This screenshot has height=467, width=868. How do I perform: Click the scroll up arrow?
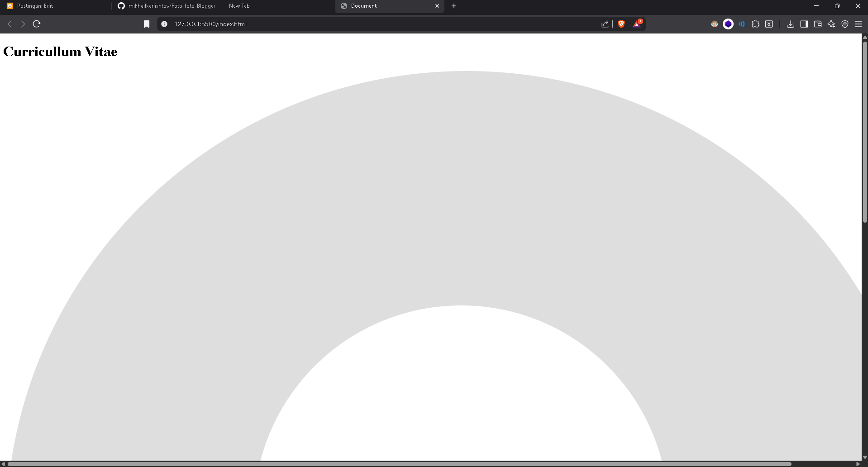click(x=865, y=37)
